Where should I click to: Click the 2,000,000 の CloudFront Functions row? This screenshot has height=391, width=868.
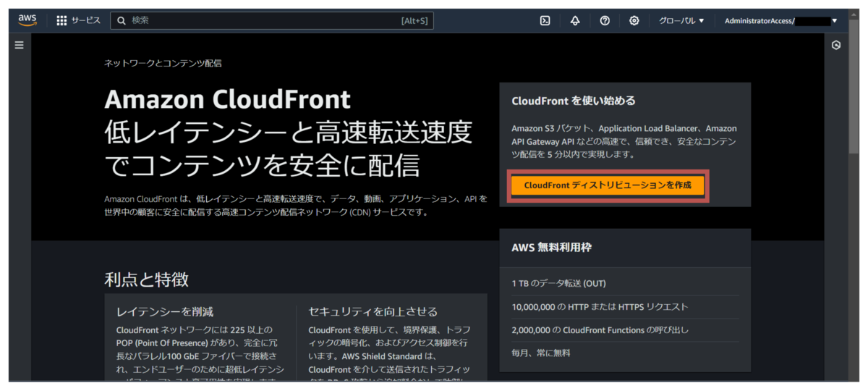[x=625, y=330]
